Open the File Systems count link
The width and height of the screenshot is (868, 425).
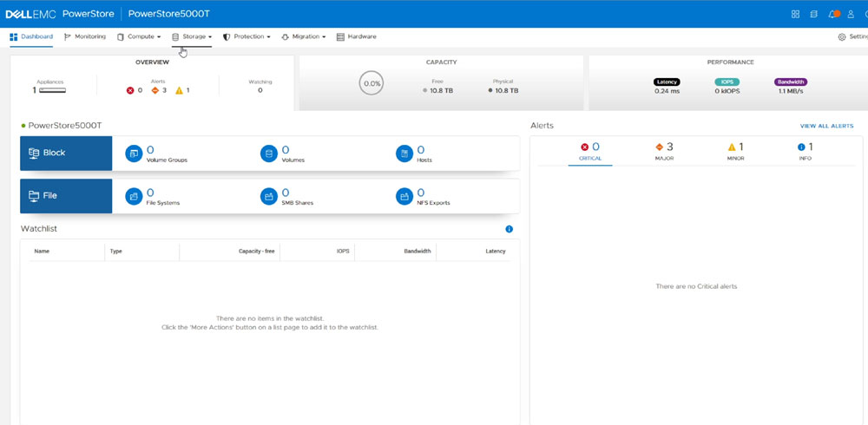(x=150, y=193)
